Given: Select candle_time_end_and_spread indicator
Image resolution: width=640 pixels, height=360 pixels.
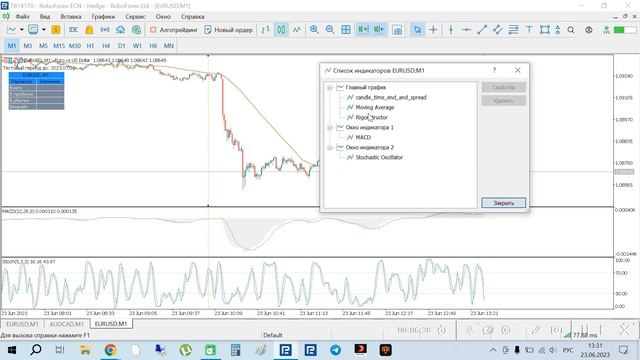Looking at the screenshot, I should (391, 97).
